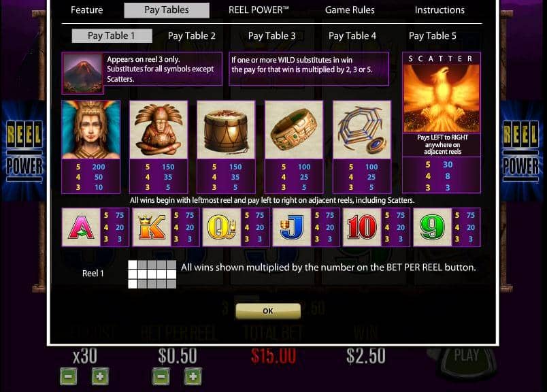Click the drum symbol icon

[226, 130]
